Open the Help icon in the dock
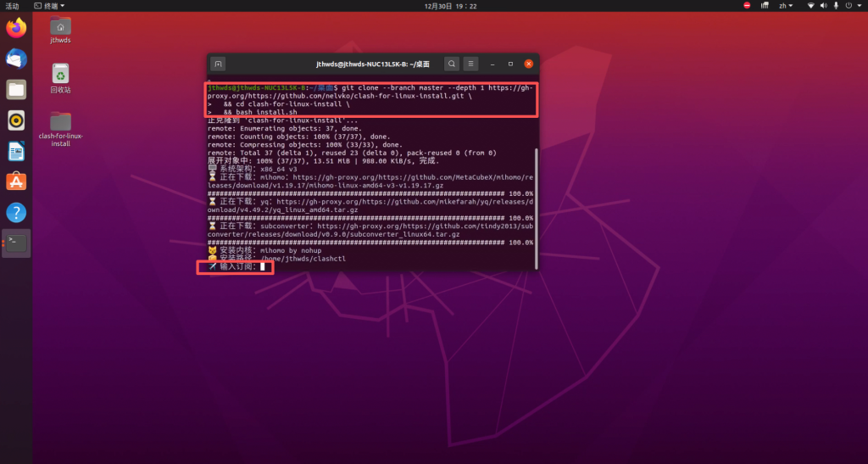This screenshot has height=464, width=868. click(x=16, y=212)
